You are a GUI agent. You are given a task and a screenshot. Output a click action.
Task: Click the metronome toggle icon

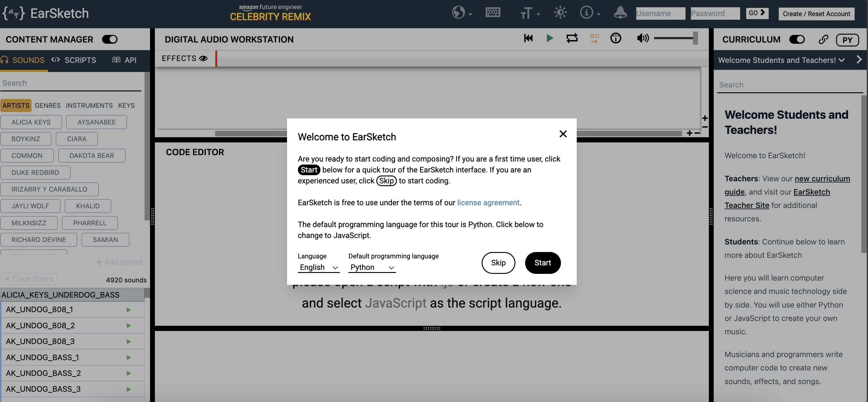pyautogui.click(x=616, y=39)
